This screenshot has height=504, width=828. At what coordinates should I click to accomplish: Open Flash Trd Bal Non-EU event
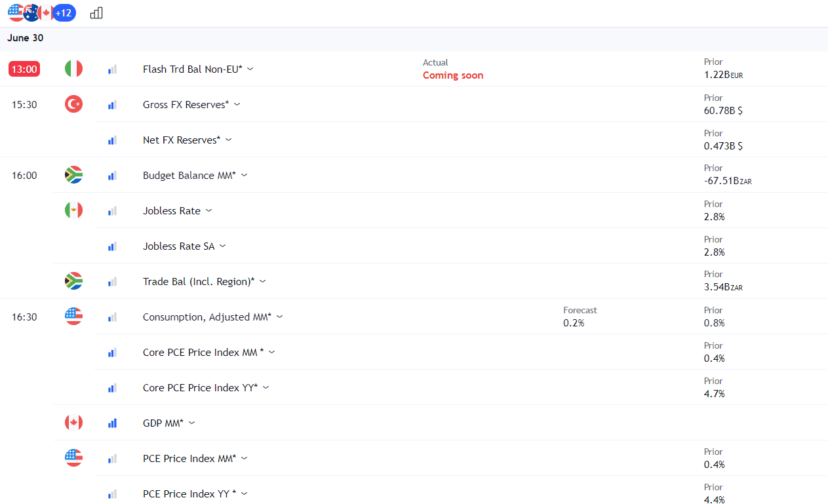point(193,69)
